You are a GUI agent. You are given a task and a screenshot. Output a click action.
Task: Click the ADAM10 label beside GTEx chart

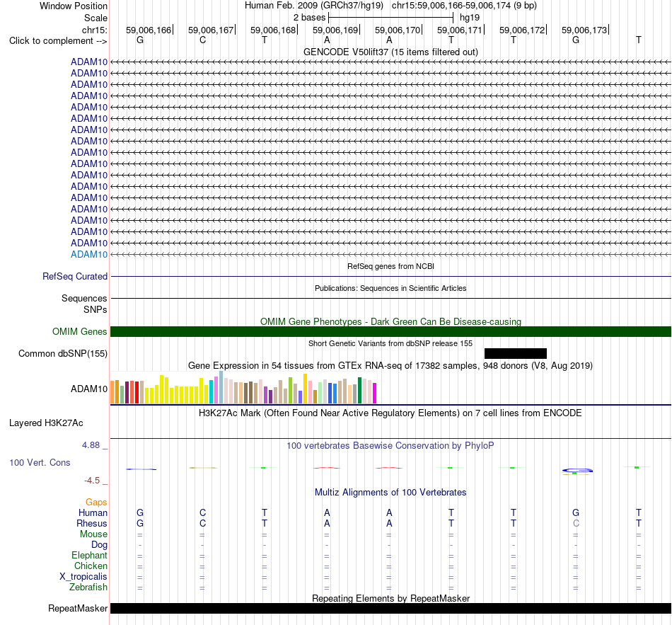click(89, 389)
